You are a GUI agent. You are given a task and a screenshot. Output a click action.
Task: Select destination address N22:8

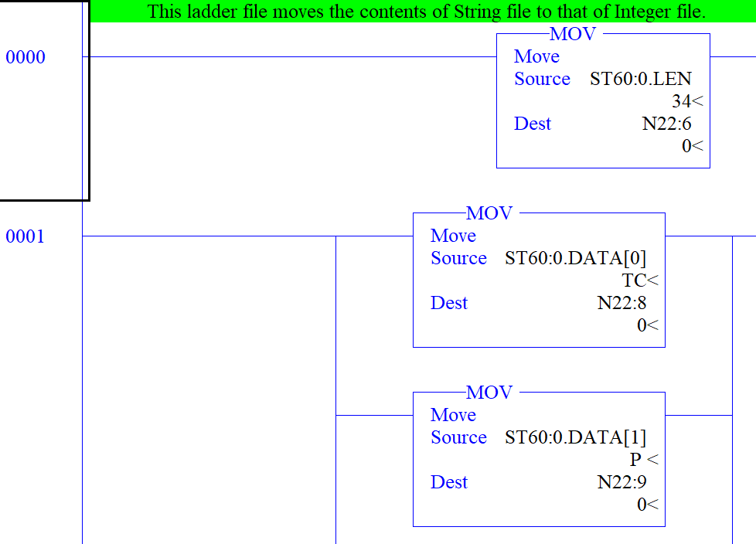621,303
